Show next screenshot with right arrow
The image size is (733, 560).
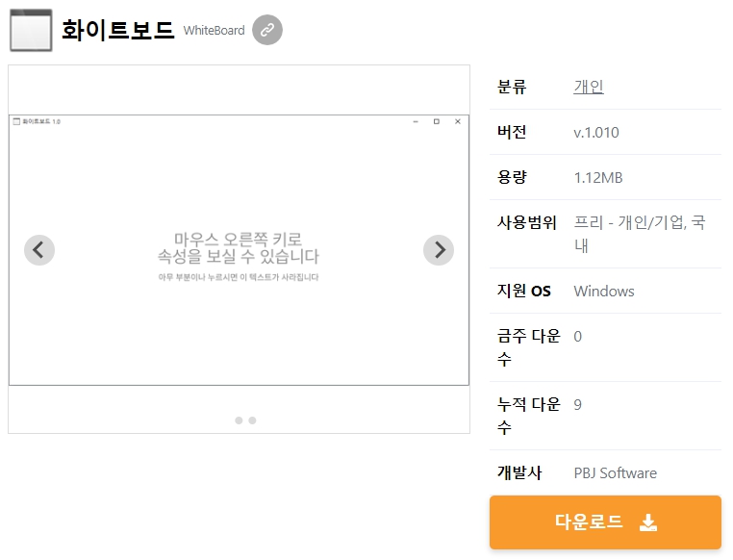click(439, 250)
